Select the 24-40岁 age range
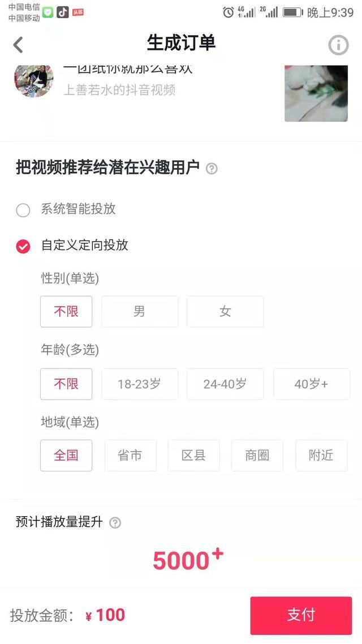362x644 pixels. 225,384
